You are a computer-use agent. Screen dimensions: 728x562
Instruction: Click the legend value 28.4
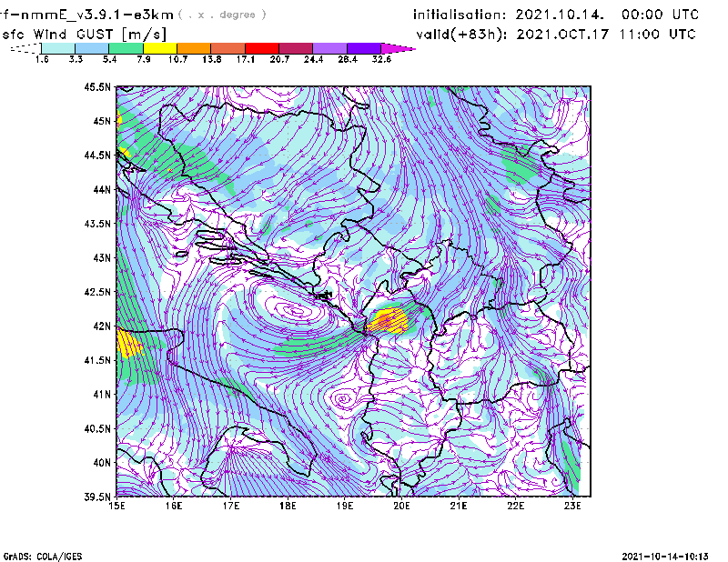click(x=348, y=59)
